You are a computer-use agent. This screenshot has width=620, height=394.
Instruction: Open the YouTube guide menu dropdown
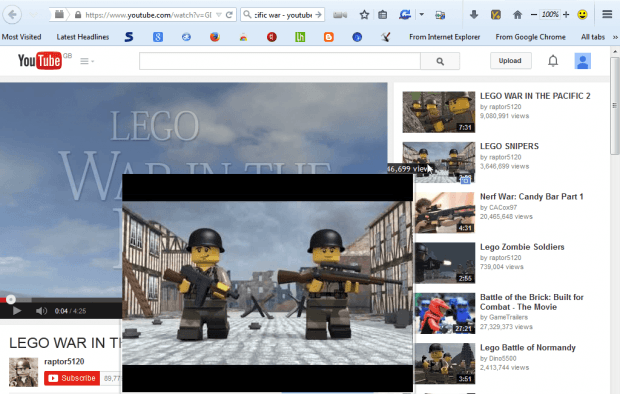(x=87, y=61)
